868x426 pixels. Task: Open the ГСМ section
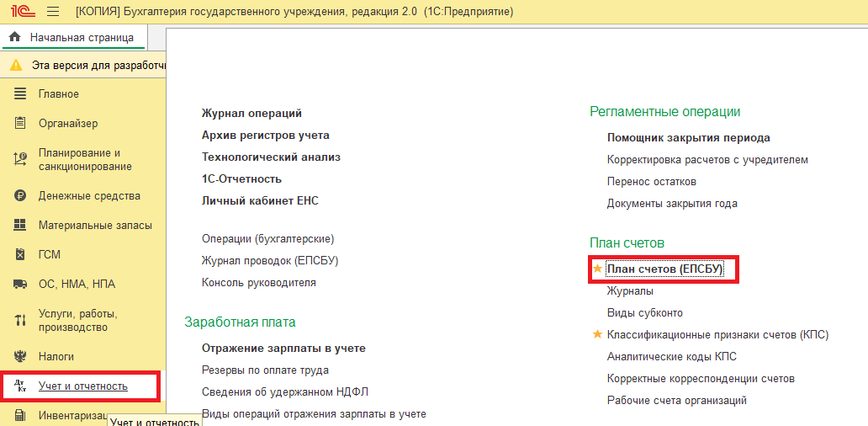(x=50, y=255)
